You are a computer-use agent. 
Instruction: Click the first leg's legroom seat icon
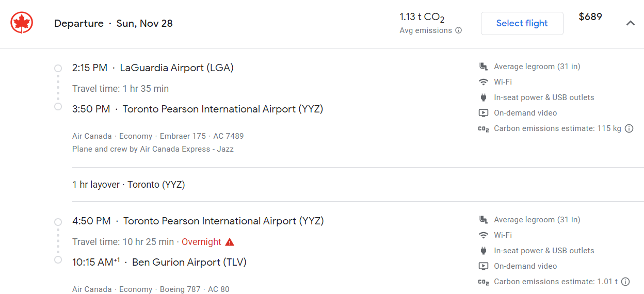coord(484,67)
